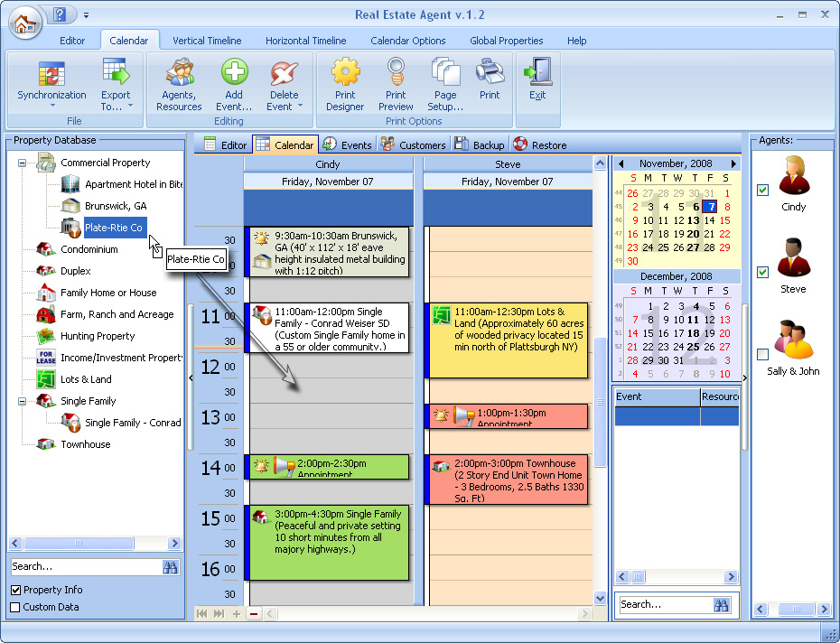840x643 pixels.
Task: Click the Synchronization ribbon icon
Action: 51,74
